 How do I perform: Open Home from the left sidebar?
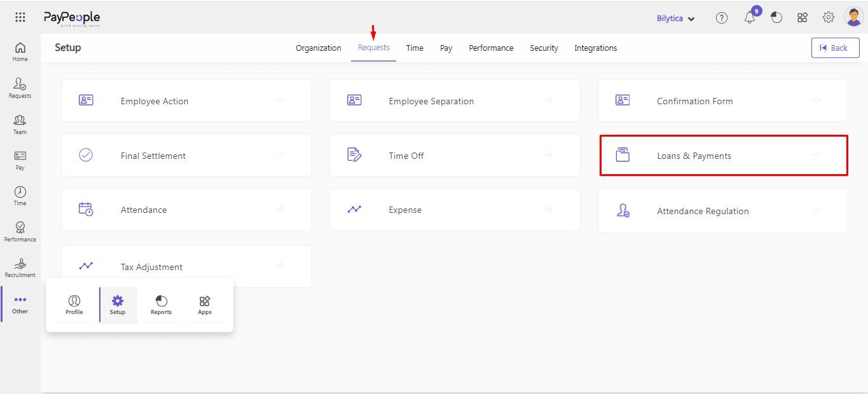(x=20, y=51)
